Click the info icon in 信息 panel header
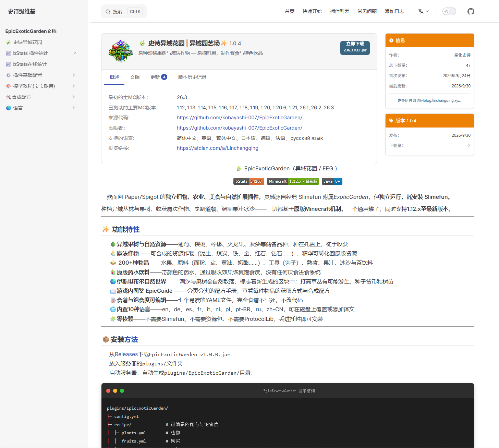This screenshot has width=499, height=448. click(391, 40)
